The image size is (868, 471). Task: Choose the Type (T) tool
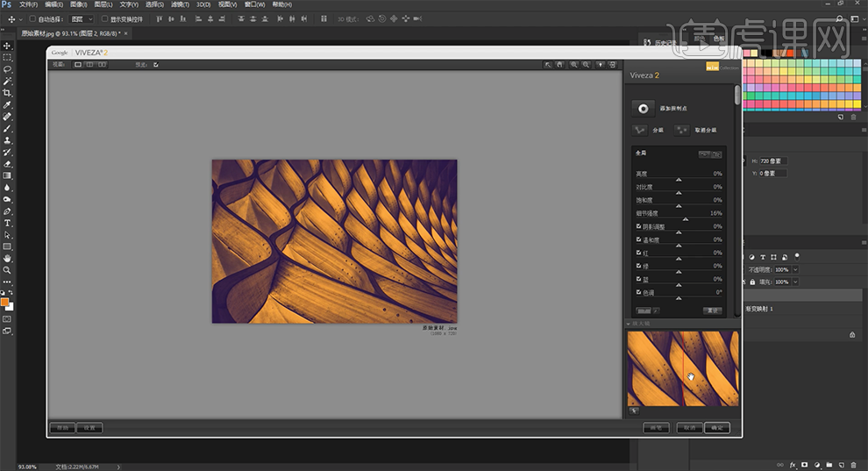coord(7,223)
